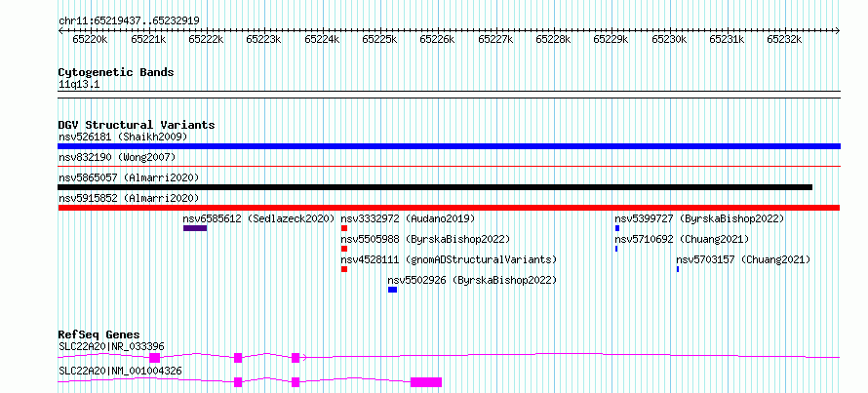Click the 11q13.1 band label
Viewport: 868px width, 393px height.
coord(79,85)
